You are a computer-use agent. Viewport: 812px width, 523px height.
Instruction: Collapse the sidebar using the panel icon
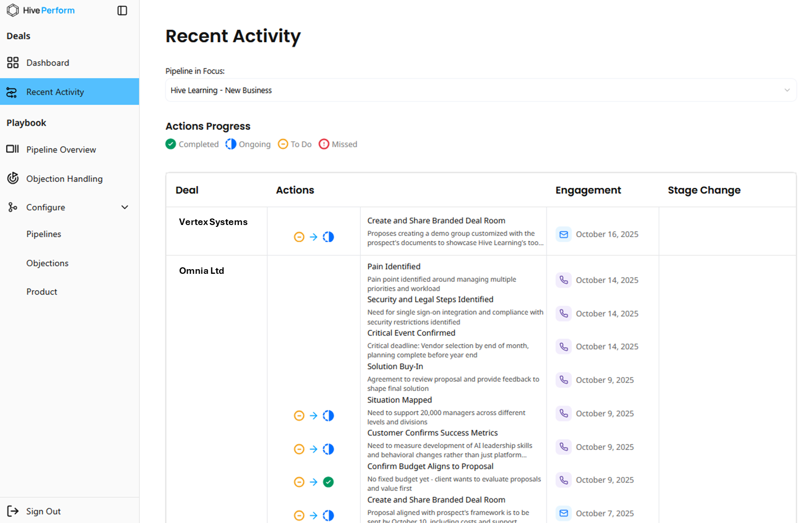tap(122, 11)
